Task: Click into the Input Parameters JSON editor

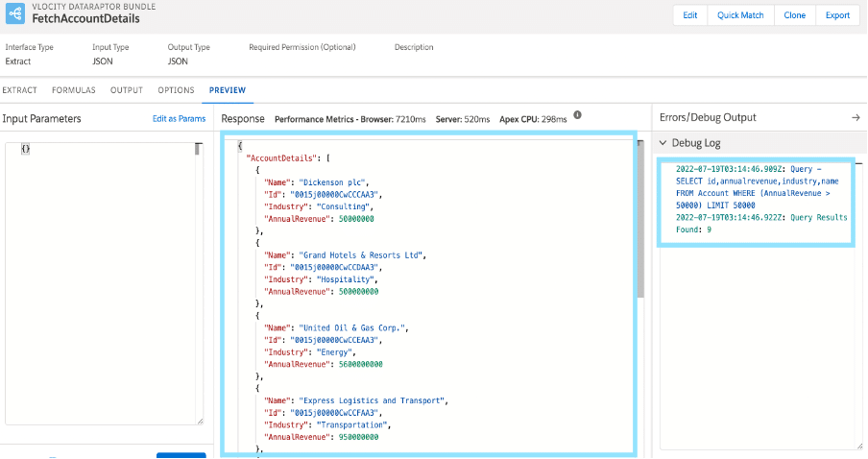Action: 100,283
